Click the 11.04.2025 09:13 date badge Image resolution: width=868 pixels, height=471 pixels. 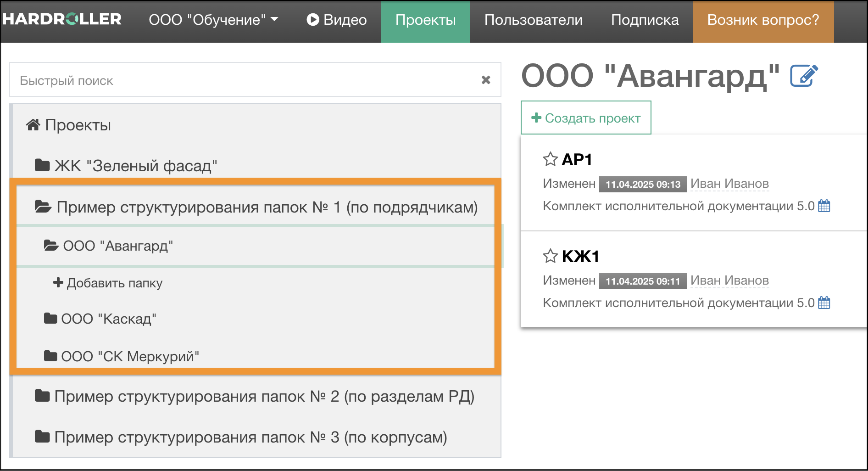[642, 184]
